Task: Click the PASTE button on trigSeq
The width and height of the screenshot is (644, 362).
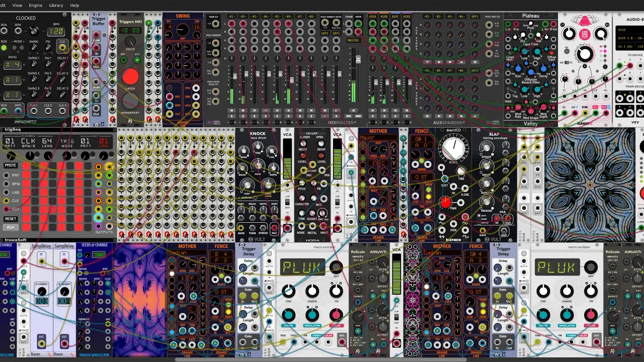Action: click(10, 165)
